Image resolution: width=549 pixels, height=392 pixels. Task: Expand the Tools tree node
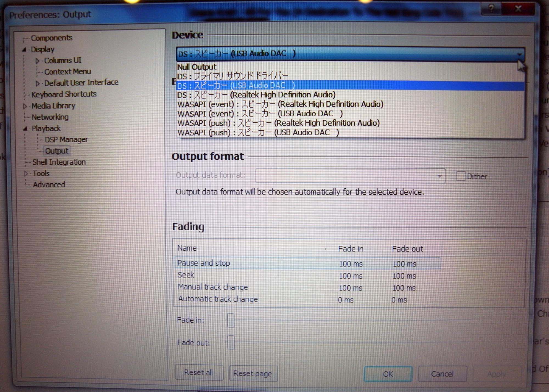click(x=26, y=173)
